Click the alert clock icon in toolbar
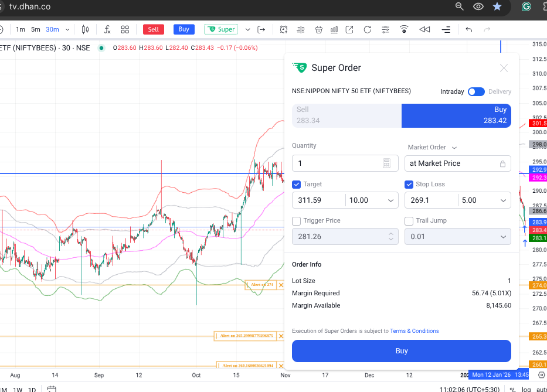547x392 pixels. click(x=284, y=29)
